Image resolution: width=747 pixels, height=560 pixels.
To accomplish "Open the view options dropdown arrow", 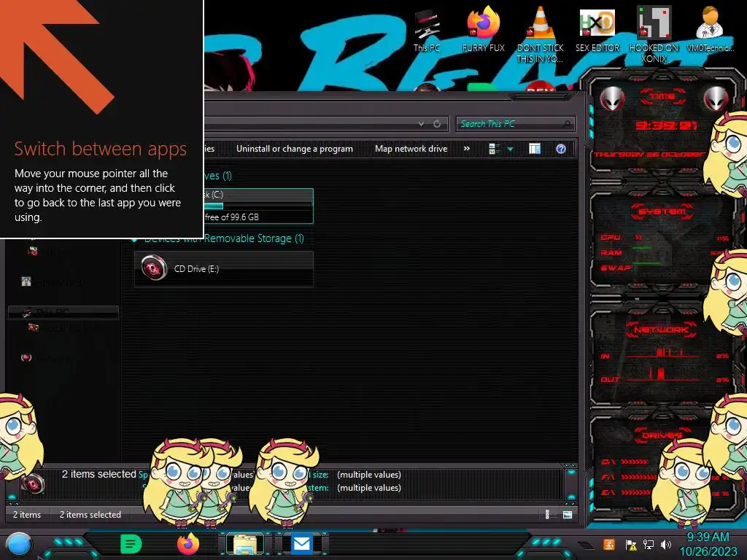I will (510, 149).
